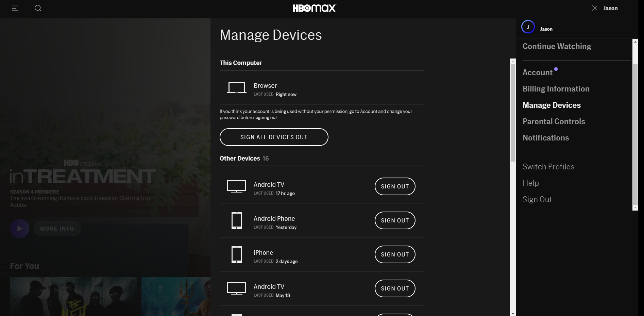Sign out the iPhone device
The height and width of the screenshot is (316, 644).
coord(395,254)
